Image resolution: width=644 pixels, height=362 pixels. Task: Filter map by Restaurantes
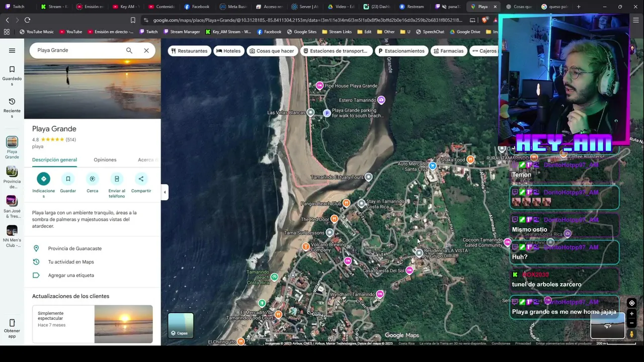189,51
